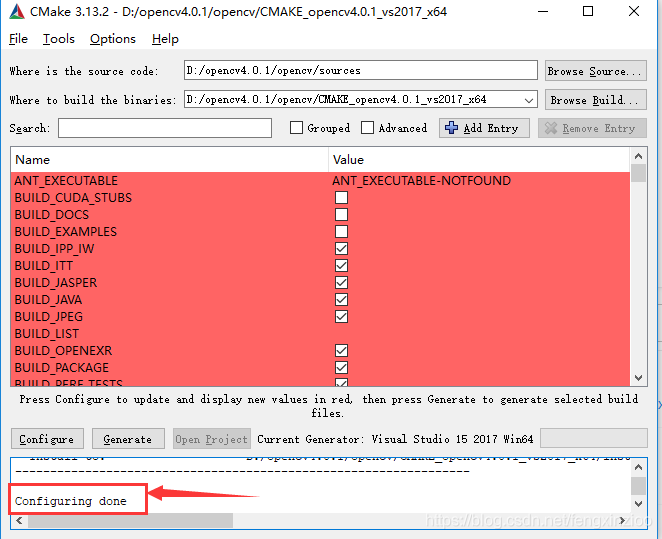Select the ANT_EXECUTABLE entry name

tap(66, 181)
